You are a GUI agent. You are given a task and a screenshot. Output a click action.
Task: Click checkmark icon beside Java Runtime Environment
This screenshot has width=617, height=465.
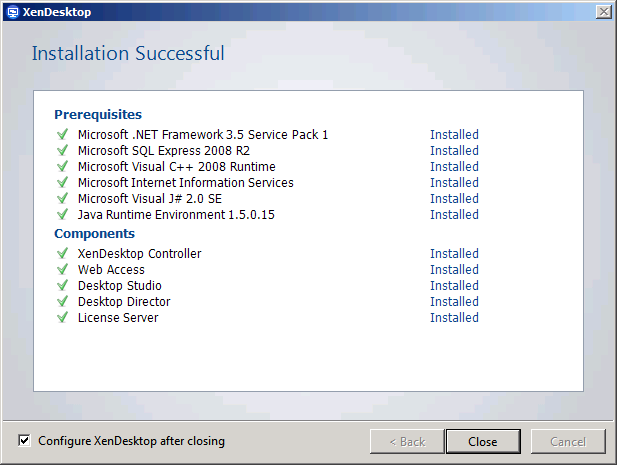pos(63,214)
